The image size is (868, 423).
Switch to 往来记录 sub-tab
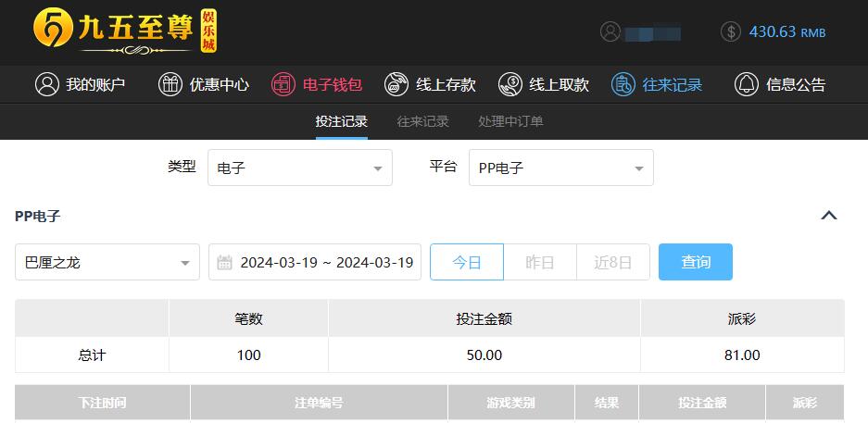click(x=423, y=121)
